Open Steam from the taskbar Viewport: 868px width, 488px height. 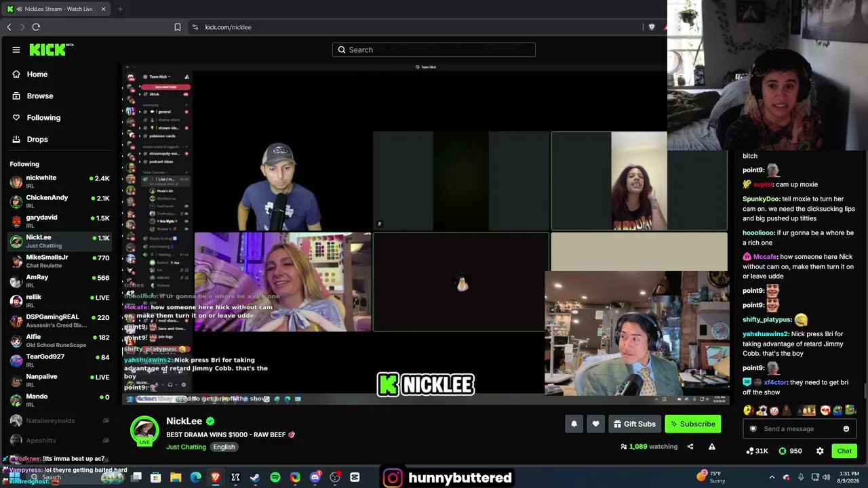(255, 478)
